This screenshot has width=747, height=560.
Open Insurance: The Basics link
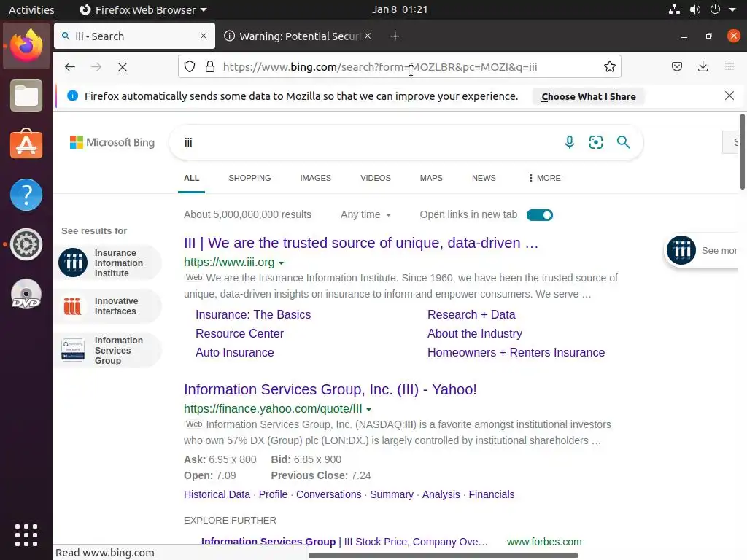pyautogui.click(x=253, y=314)
